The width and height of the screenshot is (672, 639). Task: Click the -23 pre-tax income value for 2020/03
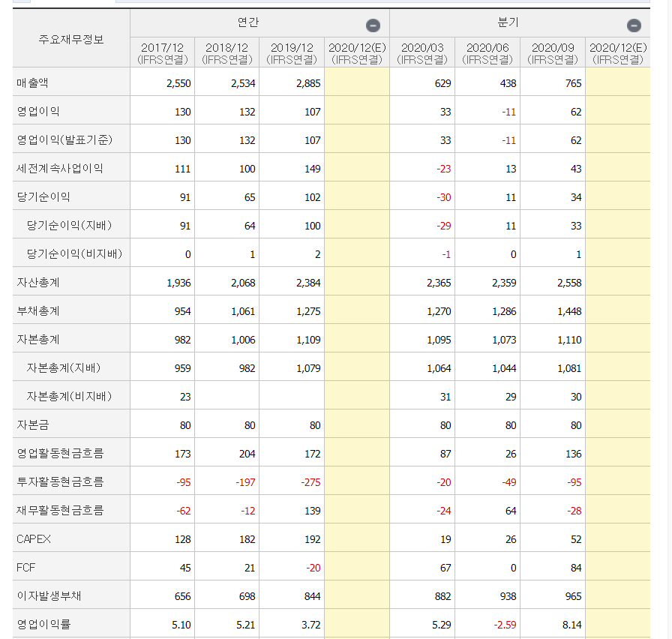[x=443, y=169]
